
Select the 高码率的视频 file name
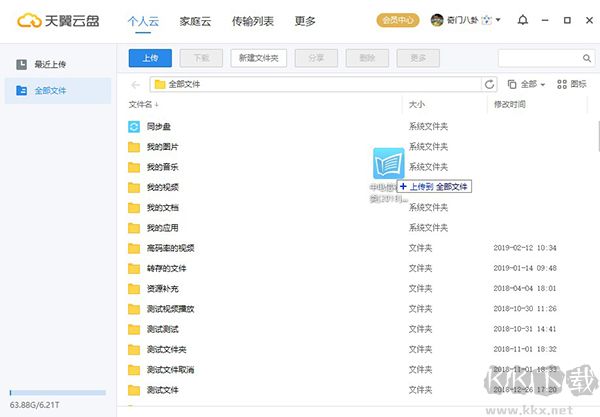coord(170,248)
